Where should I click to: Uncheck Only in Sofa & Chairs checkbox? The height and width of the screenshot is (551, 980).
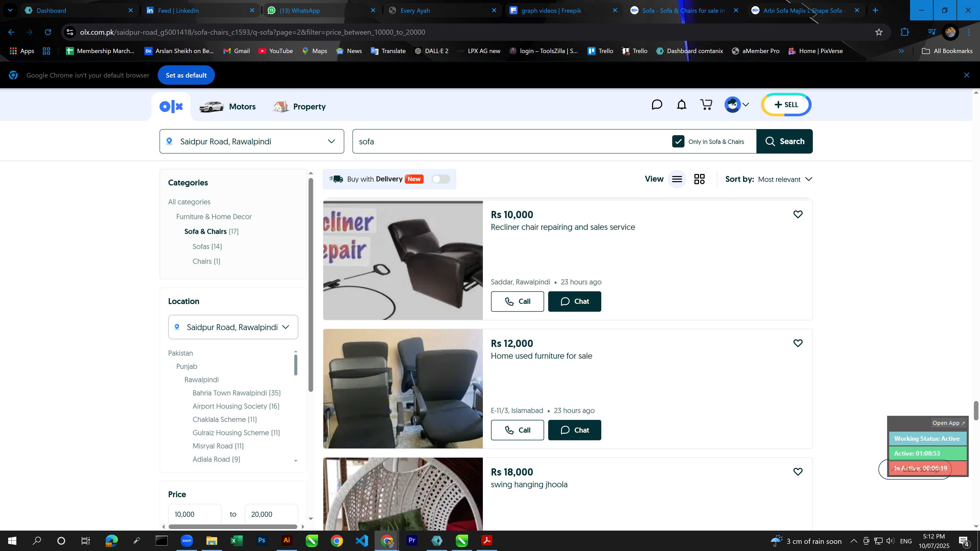[x=678, y=142]
